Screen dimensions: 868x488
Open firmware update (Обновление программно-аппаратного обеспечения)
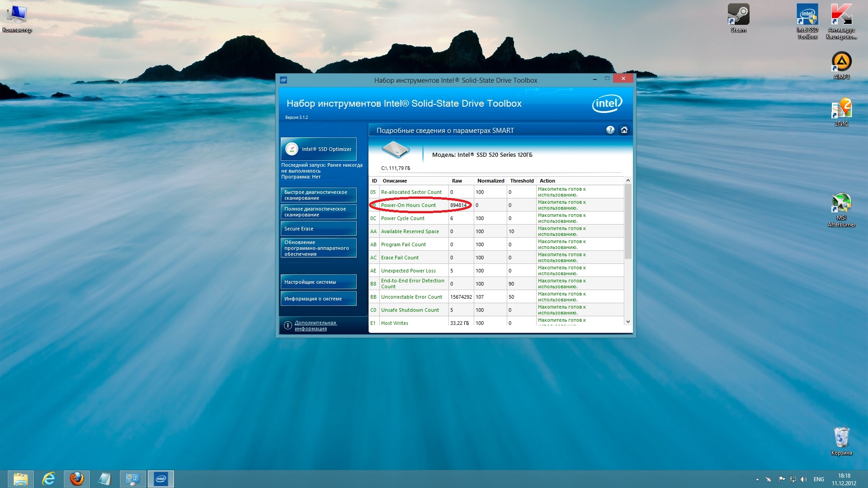pyautogui.click(x=318, y=248)
